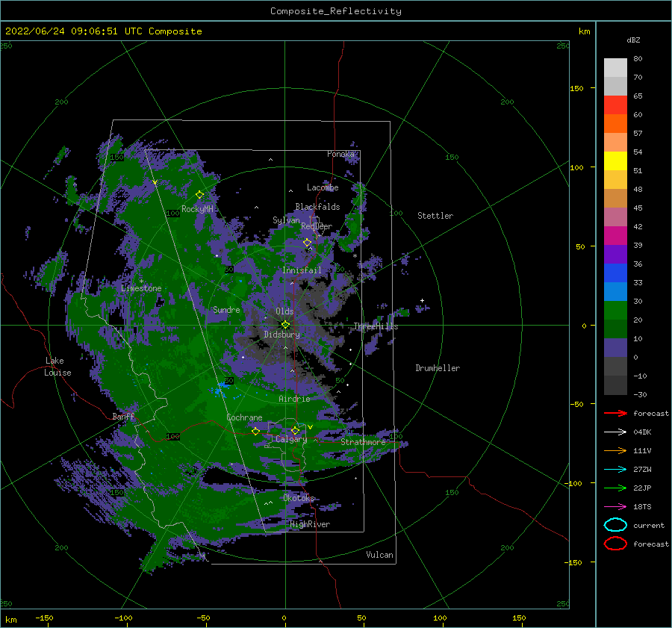The height and width of the screenshot is (628, 672).
Task: Click the Didsbury label
Action: tap(281, 335)
